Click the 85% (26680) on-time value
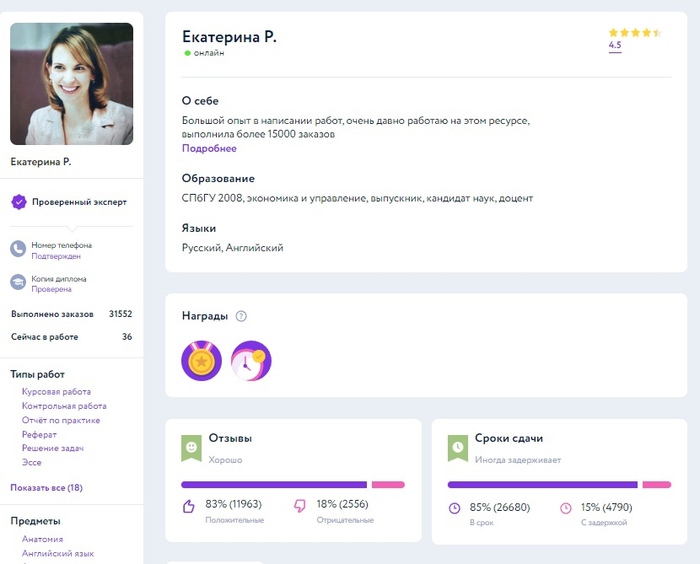This screenshot has height=564, width=700. (500, 507)
